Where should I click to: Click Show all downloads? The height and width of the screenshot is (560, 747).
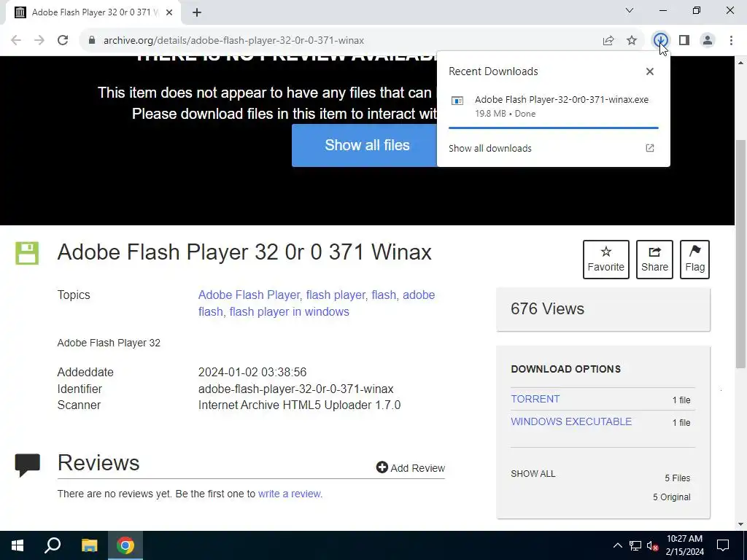(x=490, y=148)
